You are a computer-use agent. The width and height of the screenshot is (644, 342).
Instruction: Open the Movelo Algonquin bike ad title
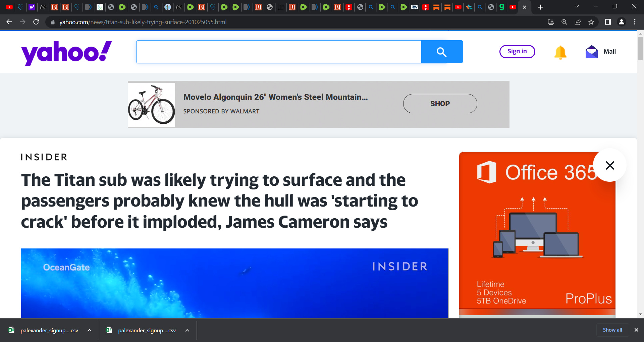pos(275,97)
